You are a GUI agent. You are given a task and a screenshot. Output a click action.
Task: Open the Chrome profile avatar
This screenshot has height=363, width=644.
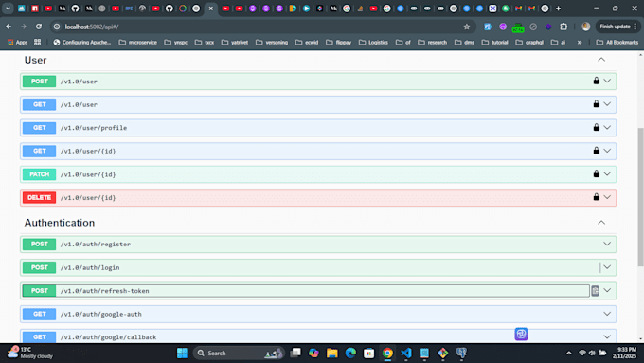pos(585,27)
